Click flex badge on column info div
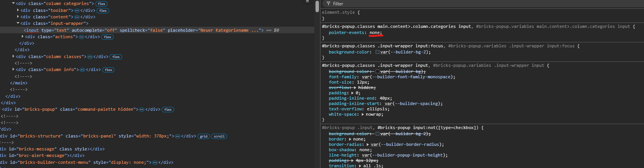Screen dimensions: 644x168 pos(108,70)
